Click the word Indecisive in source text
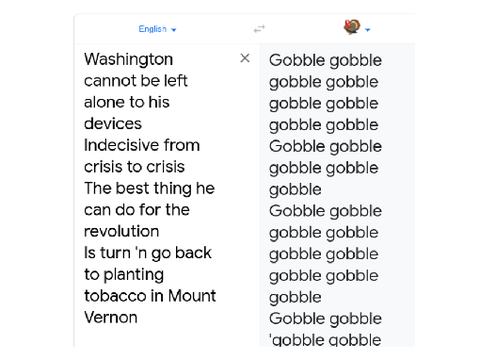Viewport: 480px width, 360px height. tap(118, 145)
